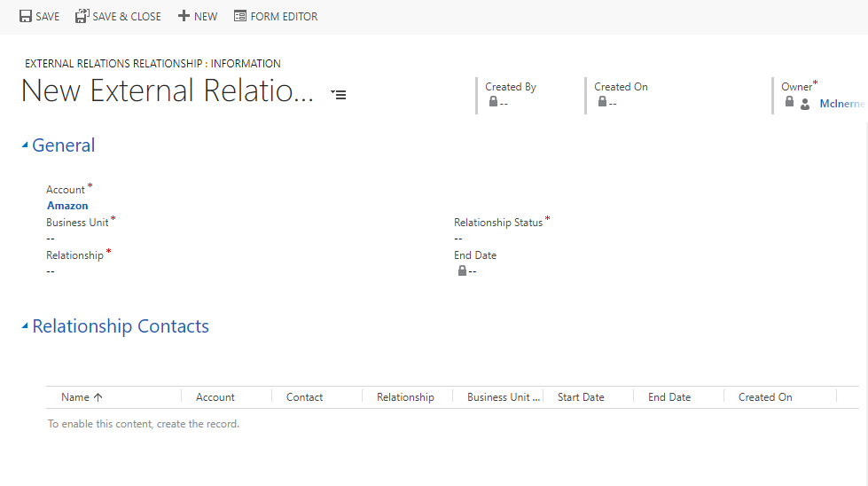Viewport: 868px width, 486px height.
Task: Click the lock icon under Created On
Action: tap(602, 102)
